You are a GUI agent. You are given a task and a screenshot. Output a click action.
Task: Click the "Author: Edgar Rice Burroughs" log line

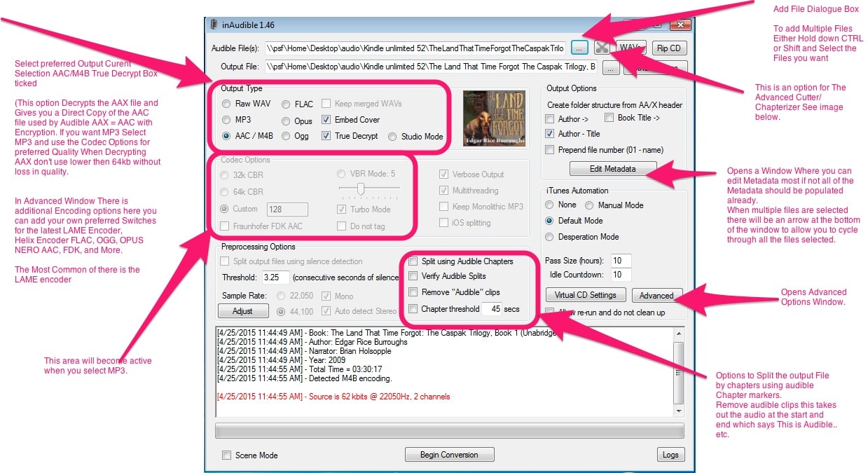click(x=312, y=342)
